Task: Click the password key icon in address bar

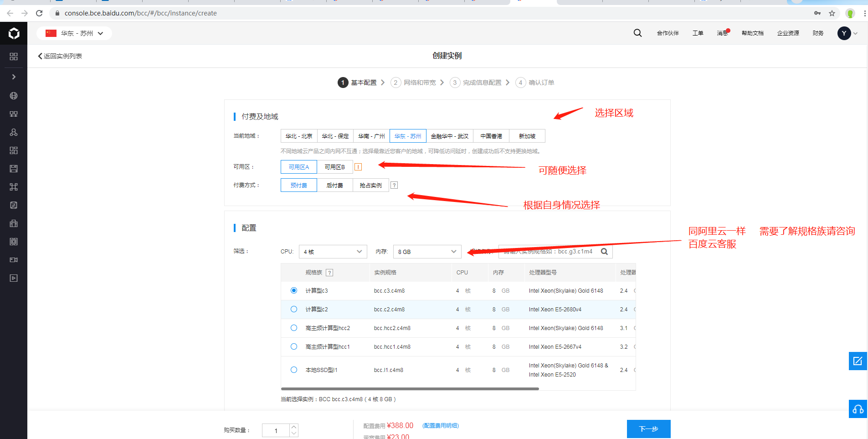Action: [817, 13]
